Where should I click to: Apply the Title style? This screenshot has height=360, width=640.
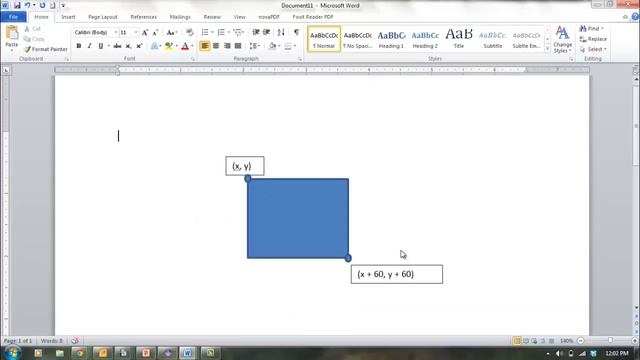tap(459, 40)
